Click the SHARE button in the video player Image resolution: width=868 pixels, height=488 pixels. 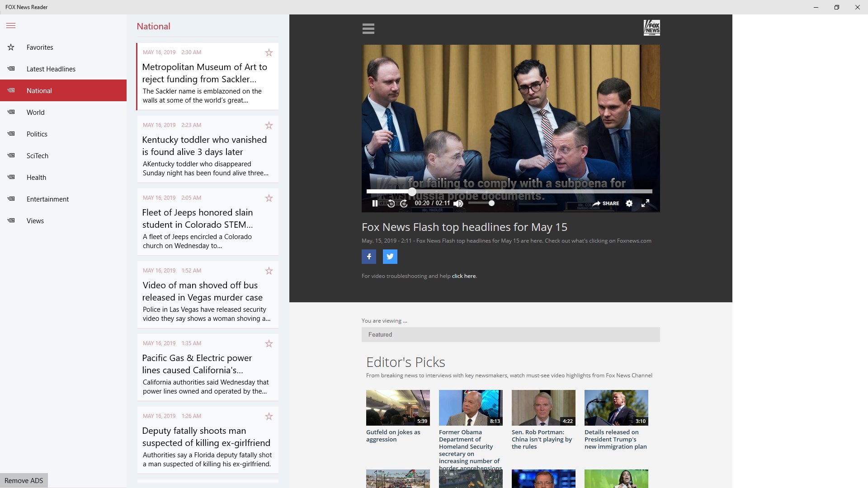606,203
